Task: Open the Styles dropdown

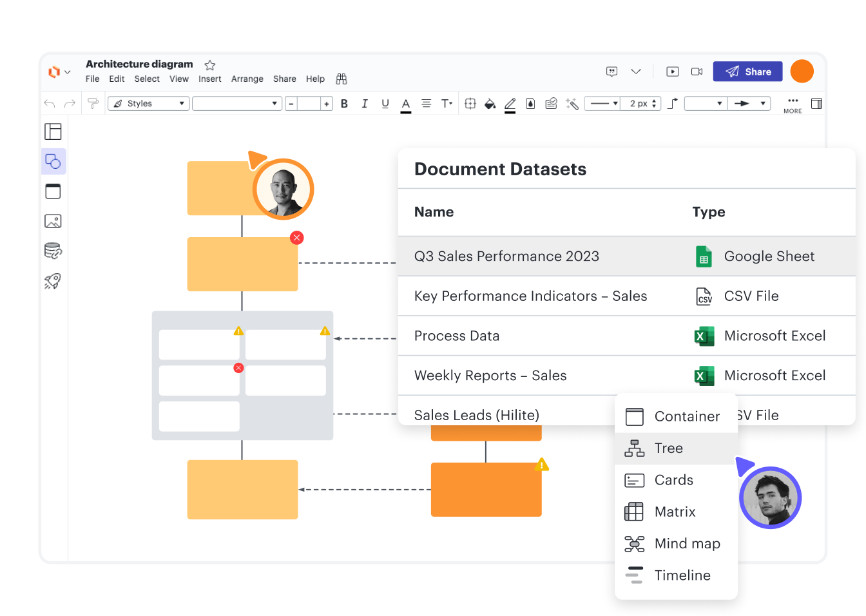Action: 148,104
